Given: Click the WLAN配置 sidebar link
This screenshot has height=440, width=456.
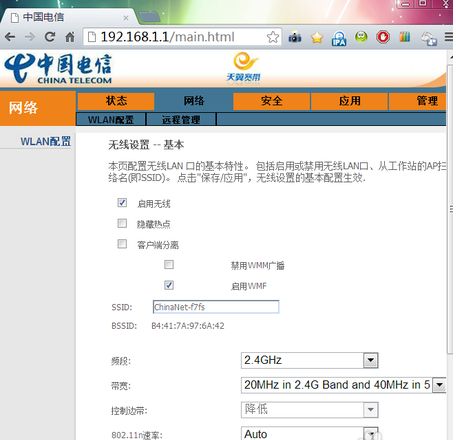Looking at the screenshot, I should 46,141.
